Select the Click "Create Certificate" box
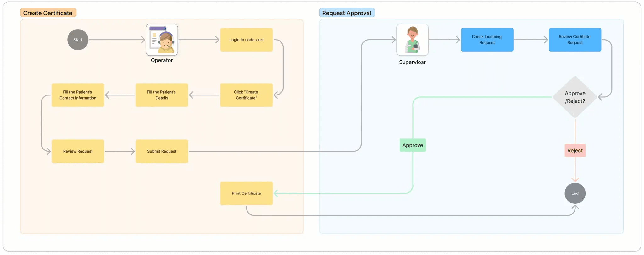The image size is (644, 255). click(246, 95)
